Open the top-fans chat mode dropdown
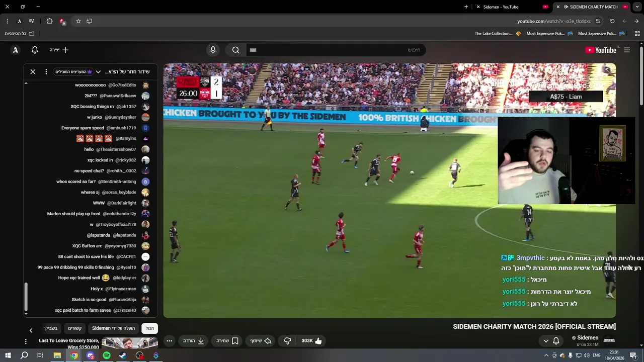This screenshot has width=644, height=362. point(78,72)
